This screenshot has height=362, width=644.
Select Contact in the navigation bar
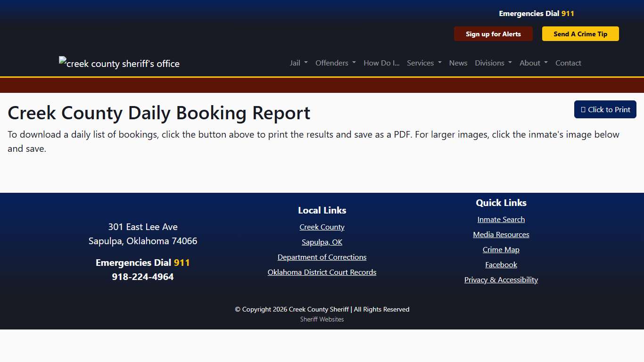click(568, 63)
